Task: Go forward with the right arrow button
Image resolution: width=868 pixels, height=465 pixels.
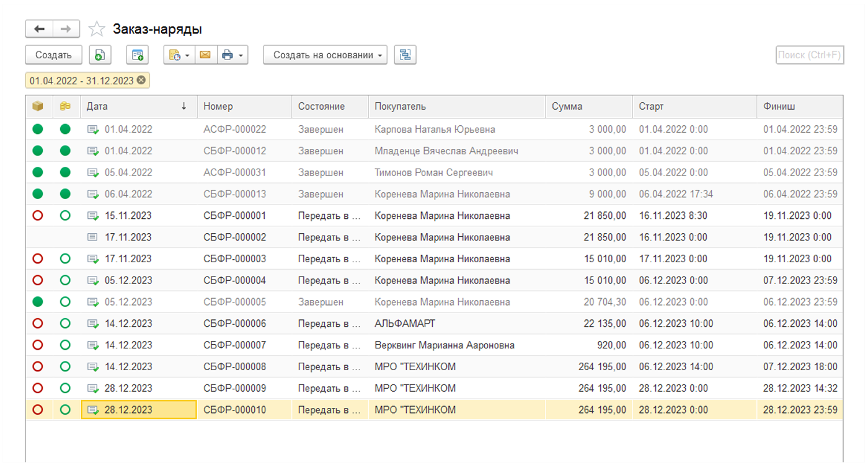Action: click(x=66, y=29)
